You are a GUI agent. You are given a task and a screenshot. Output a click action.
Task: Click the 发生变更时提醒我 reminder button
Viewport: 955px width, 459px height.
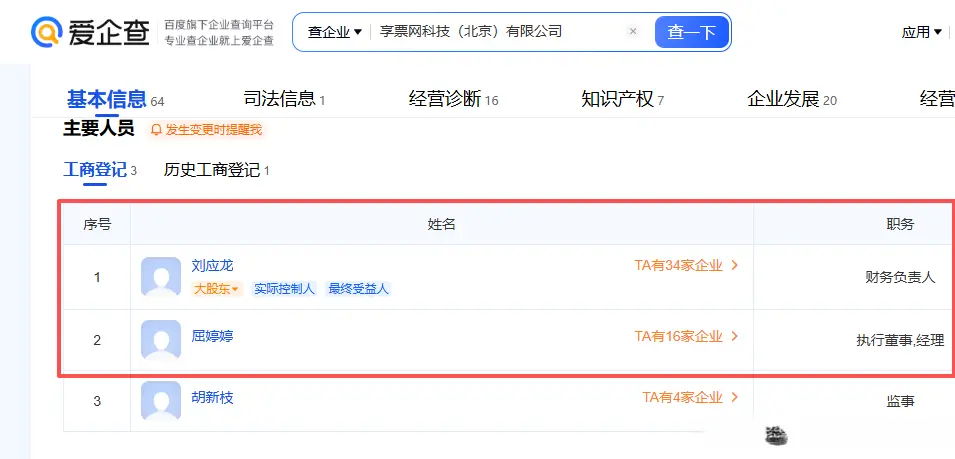206,130
